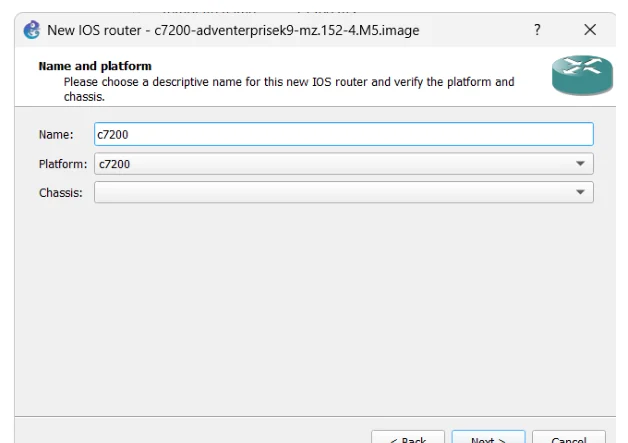Image resolution: width=628 pixels, height=443 pixels.
Task: Click the 'Please choose a descriptive name' instruction text
Action: click(289, 89)
